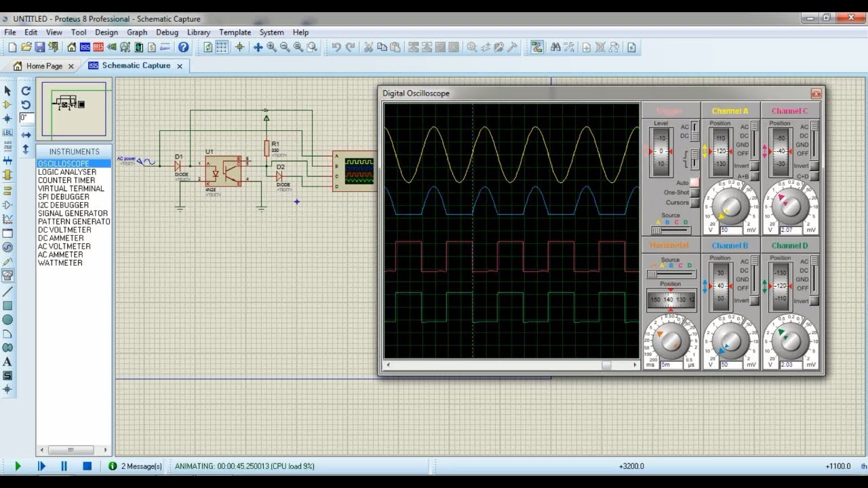
Task: Open the Debug menu
Action: (167, 32)
